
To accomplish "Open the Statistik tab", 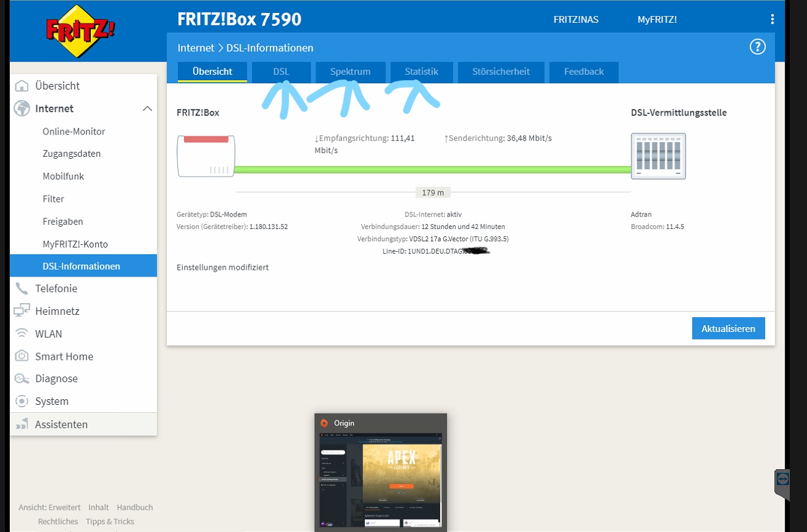I will (422, 72).
